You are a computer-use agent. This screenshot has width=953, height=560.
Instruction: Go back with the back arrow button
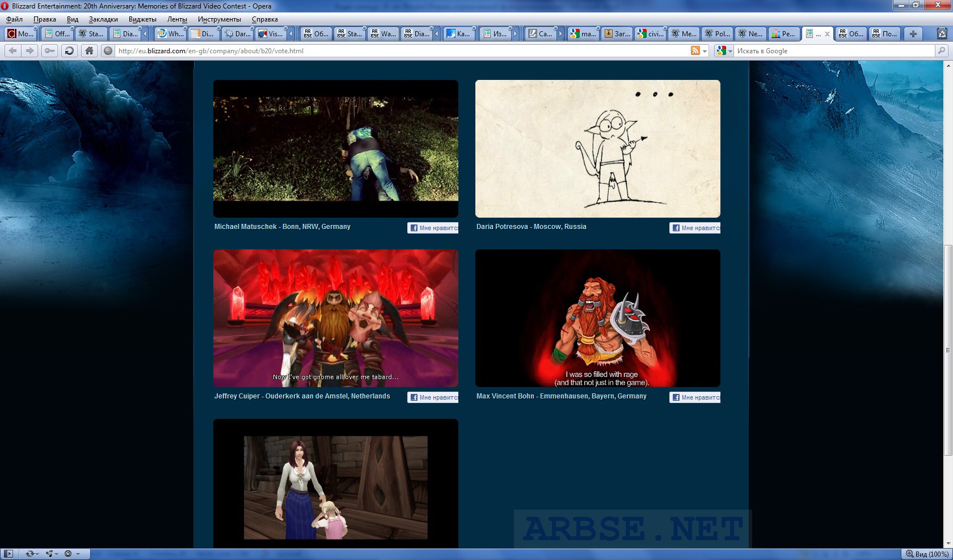pos(12,50)
